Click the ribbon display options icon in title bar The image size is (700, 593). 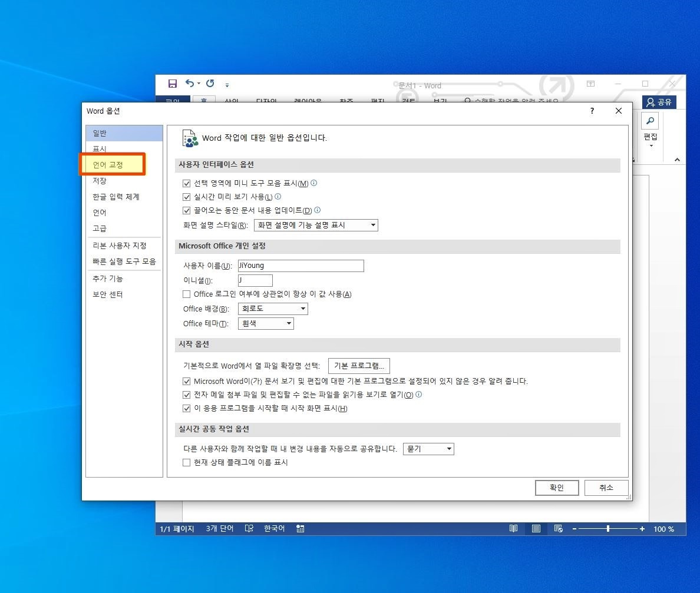click(590, 84)
